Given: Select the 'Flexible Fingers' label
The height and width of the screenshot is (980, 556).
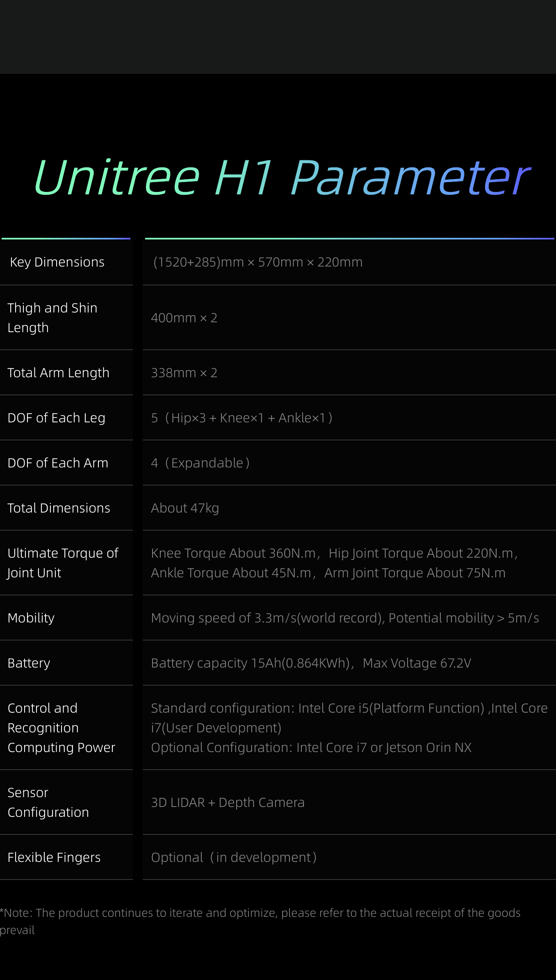Looking at the screenshot, I should [x=54, y=857].
